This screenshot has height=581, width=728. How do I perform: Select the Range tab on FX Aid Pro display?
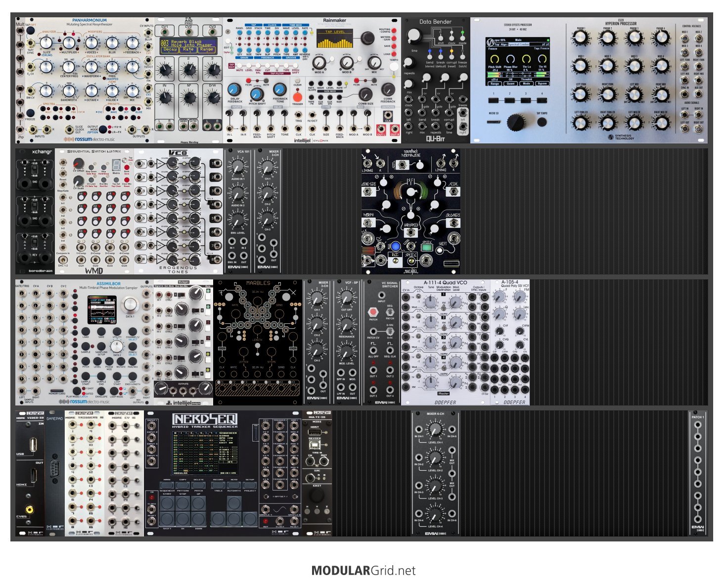pos(207,49)
